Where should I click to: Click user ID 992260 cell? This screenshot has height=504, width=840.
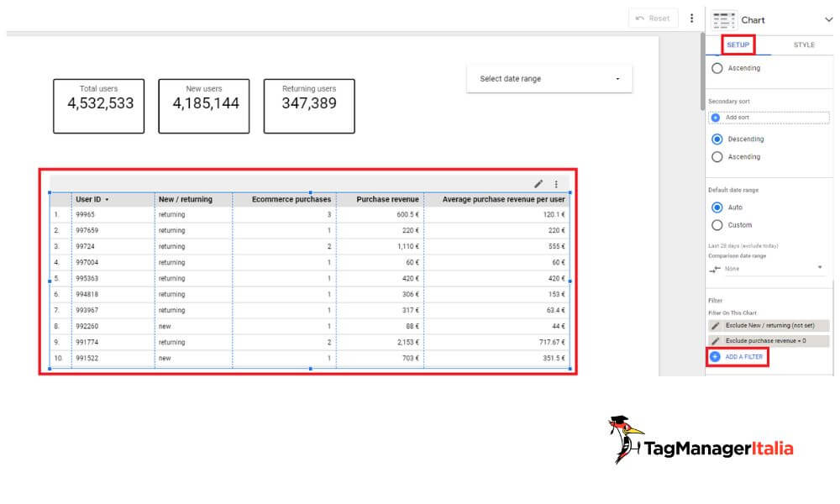[87, 326]
